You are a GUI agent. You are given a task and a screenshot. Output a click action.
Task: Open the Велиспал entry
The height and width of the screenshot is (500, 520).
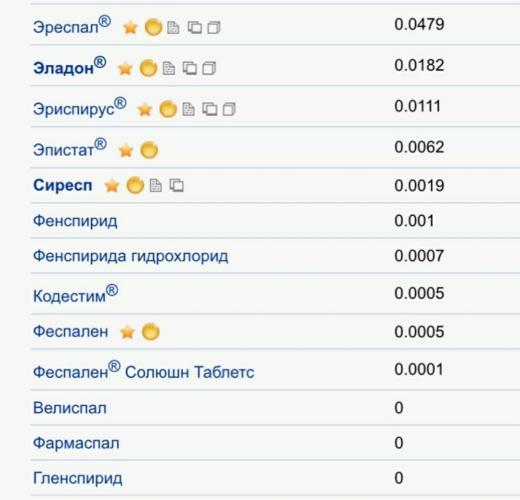(x=70, y=408)
